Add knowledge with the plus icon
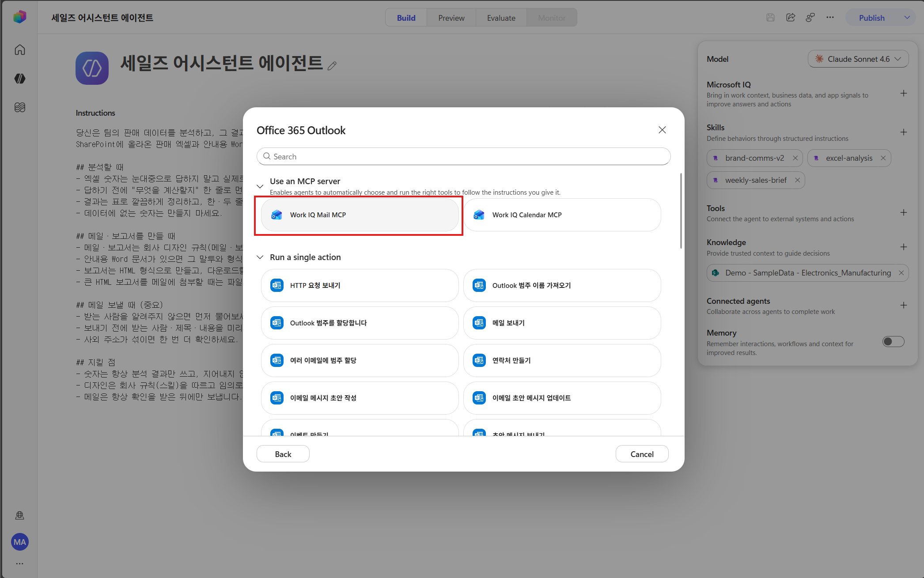Image resolution: width=924 pixels, height=578 pixels. (x=904, y=247)
